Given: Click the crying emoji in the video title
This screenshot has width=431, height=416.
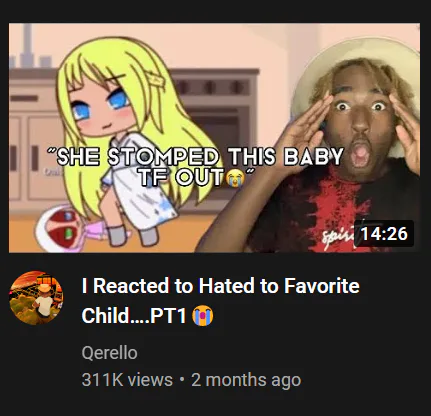Looking at the screenshot, I should coord(203,316).
